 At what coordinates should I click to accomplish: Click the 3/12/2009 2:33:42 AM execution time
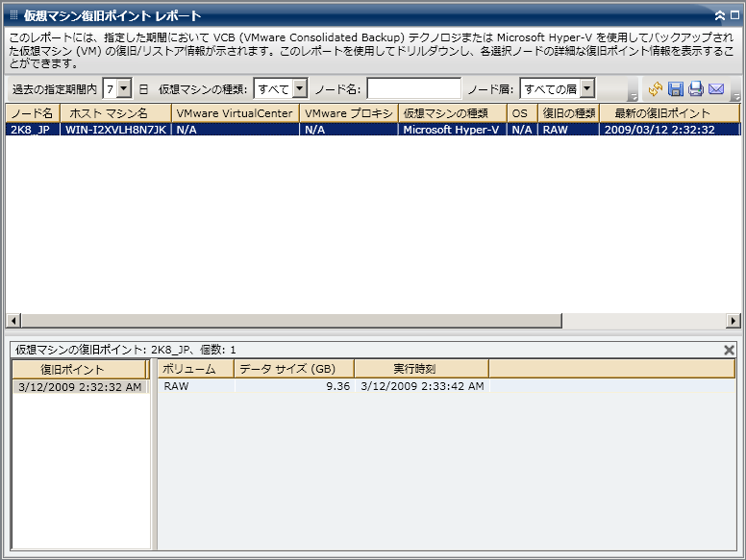click(x=421, y=386)
